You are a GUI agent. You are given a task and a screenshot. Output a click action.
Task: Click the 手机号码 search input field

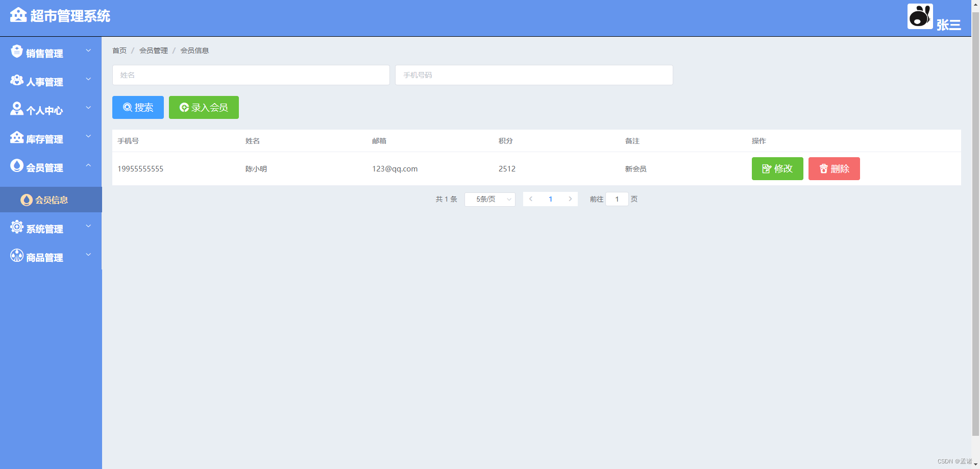534,75
